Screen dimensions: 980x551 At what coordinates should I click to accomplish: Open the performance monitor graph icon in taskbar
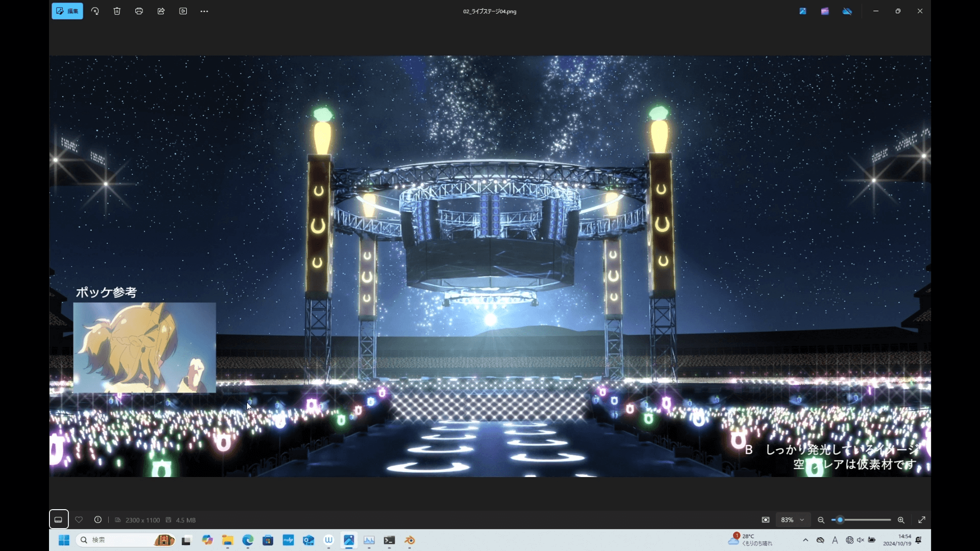pyautogui.click(x=369, y=540)
